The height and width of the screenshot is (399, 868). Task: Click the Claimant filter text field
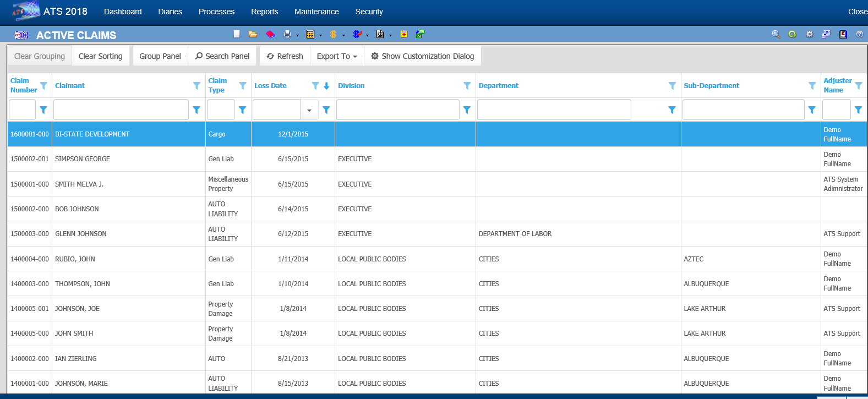click(x=121, y=110)
